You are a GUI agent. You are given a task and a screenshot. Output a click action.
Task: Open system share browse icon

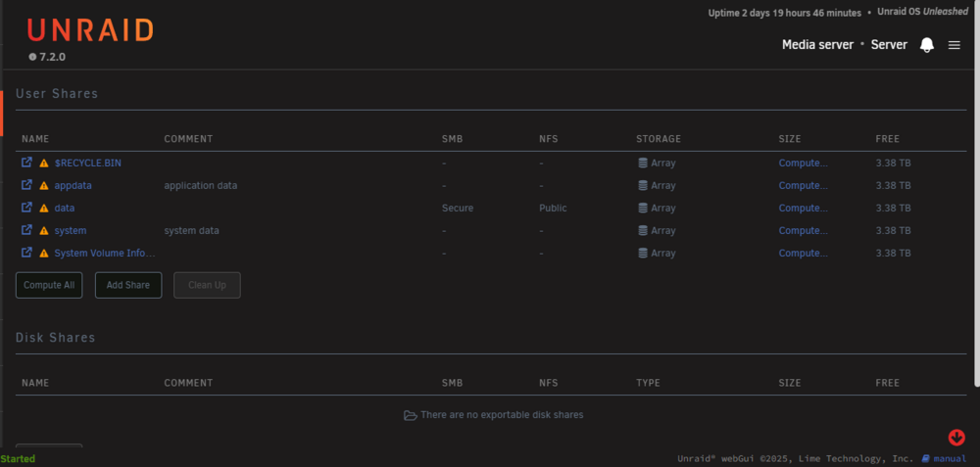(26, 230)
